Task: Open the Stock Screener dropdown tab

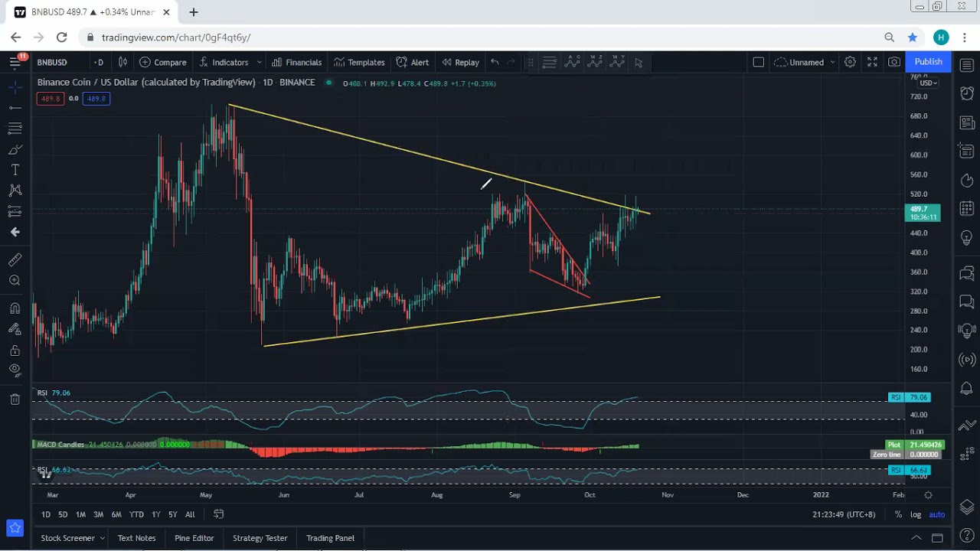Action: click(x=73, y=538)
